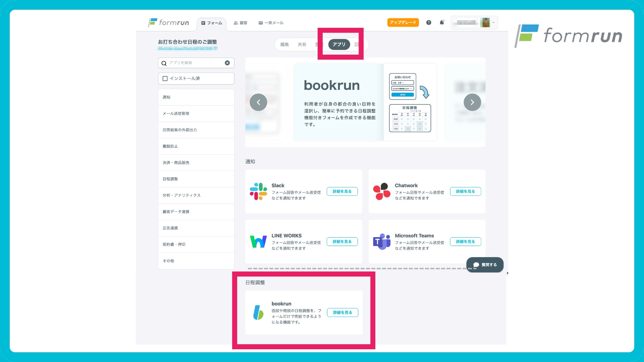Click the Slack app title text
The image size is (644, 362).
(278, 185)
